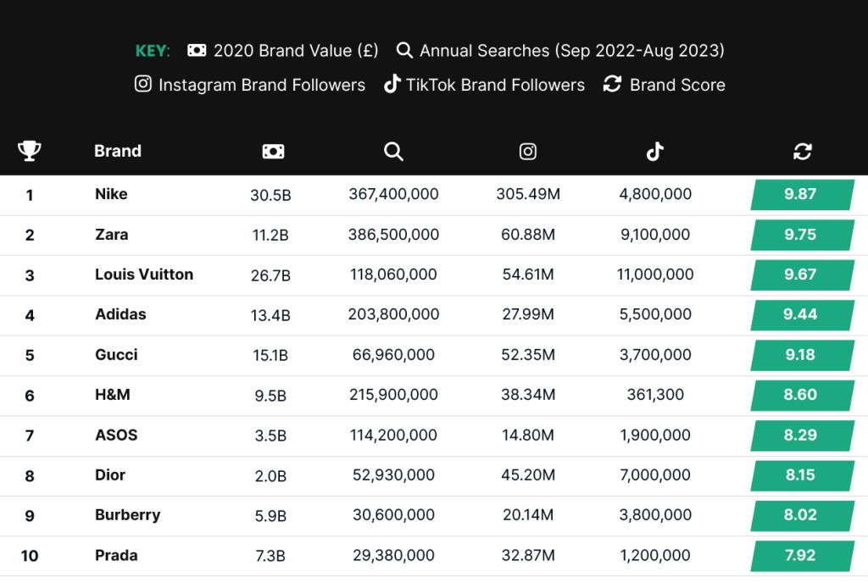Click the "Gucci" brand name
This screenshot has height=588, width=868.
click(116, 354)
